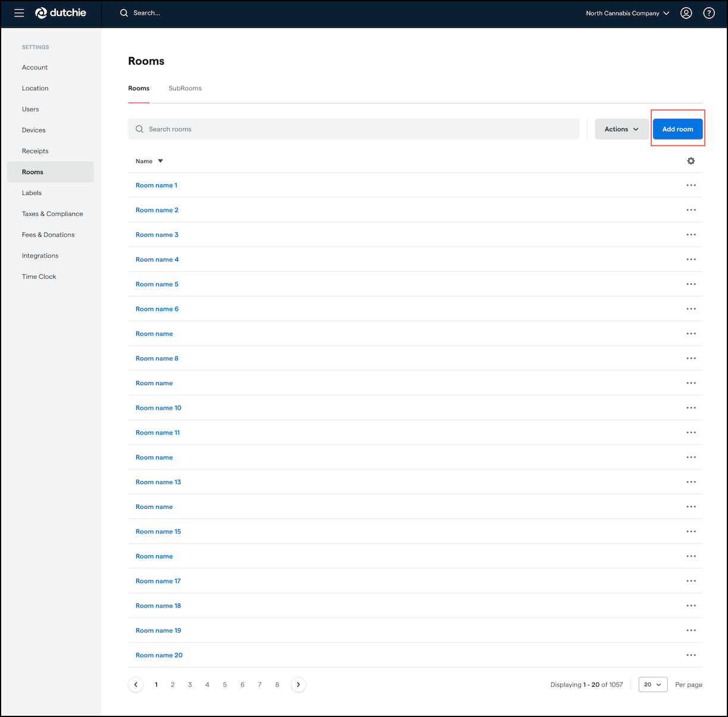Screen dimensions: 728x717
Task: Open the Room name 6 link
Action: pyautogui.click(x=157, y=309)
